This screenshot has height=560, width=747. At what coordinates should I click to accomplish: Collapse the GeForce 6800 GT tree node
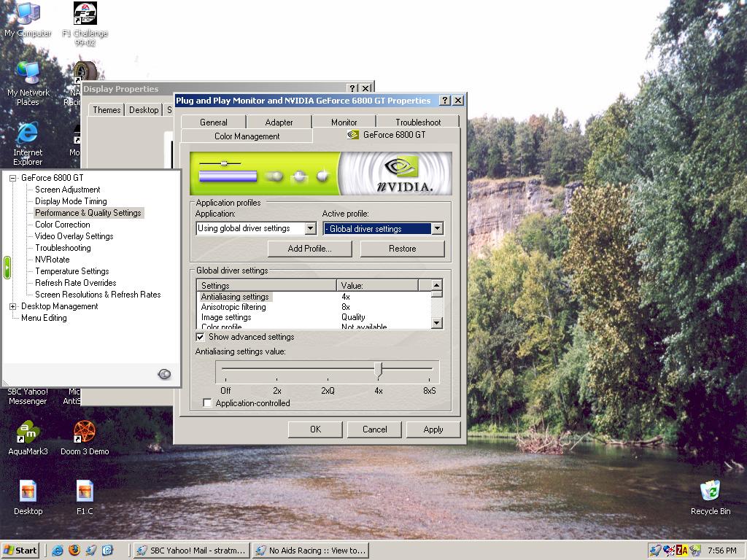pos(12,178)
